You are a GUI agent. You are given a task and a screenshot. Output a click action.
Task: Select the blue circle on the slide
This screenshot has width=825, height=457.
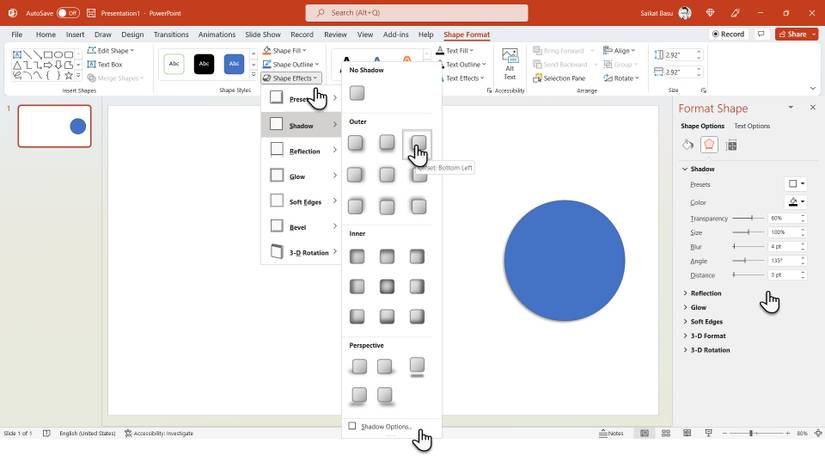point(564,260)
